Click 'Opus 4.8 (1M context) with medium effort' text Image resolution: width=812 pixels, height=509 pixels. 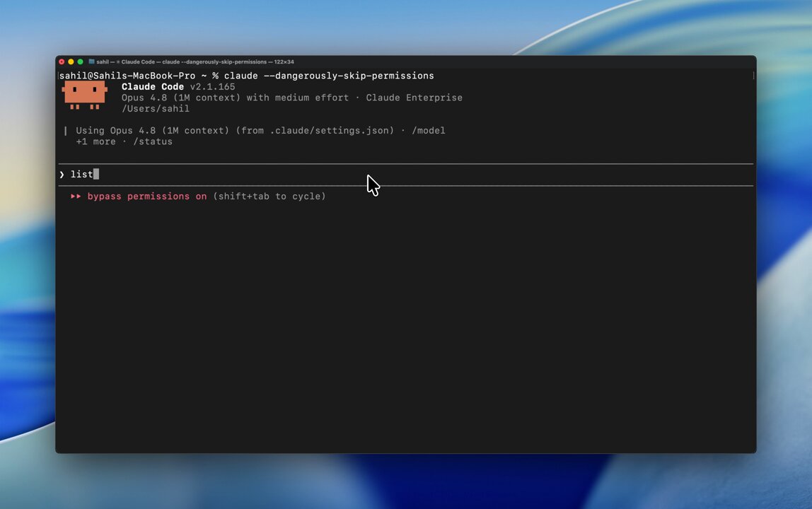[x=235, y=98]
